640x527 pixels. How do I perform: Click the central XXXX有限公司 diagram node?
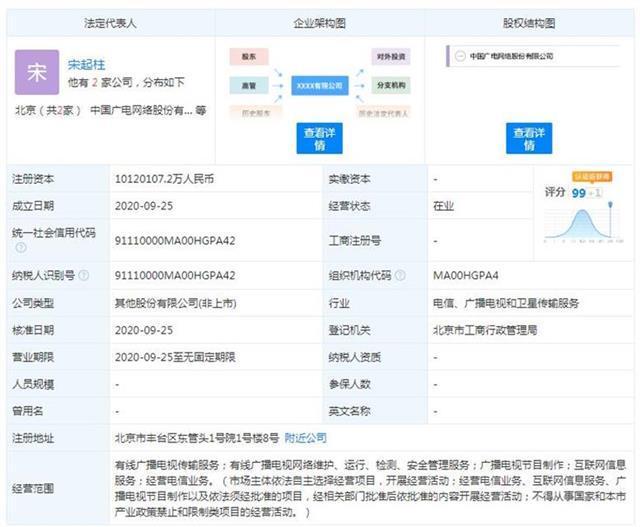tap(319, 86)
